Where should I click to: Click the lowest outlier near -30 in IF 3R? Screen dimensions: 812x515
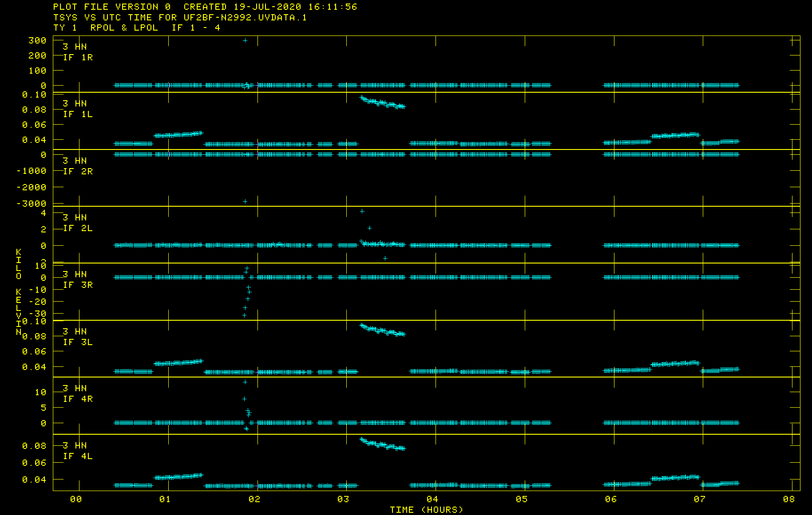click(244, 315)
